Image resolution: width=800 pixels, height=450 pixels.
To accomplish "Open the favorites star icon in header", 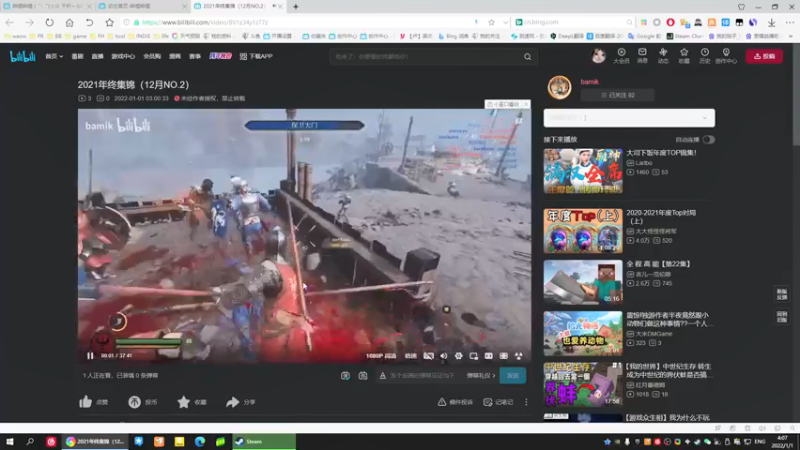I will [684, 56].
